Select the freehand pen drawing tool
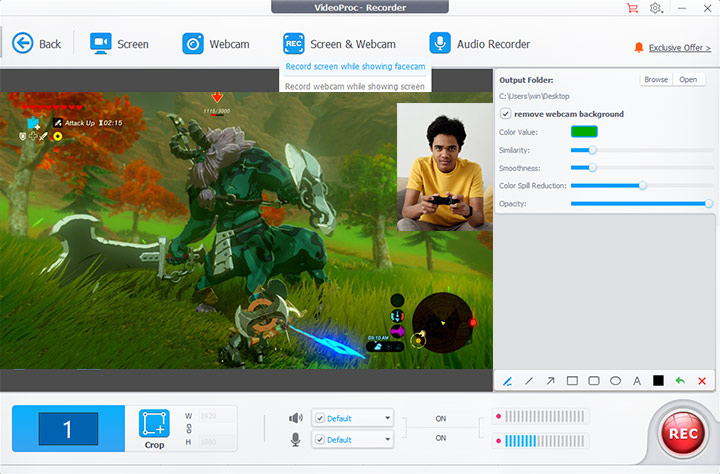Screen dimensions: 720x474 pos(507,381)
